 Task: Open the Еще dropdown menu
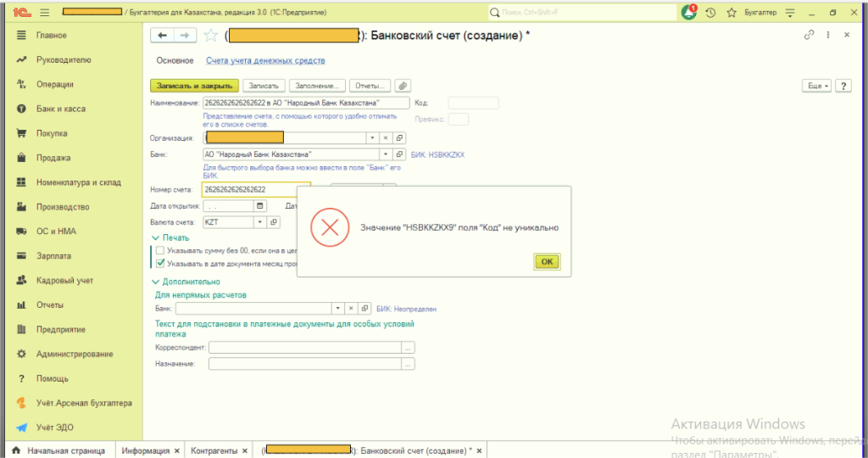click(x=816, y=86)
